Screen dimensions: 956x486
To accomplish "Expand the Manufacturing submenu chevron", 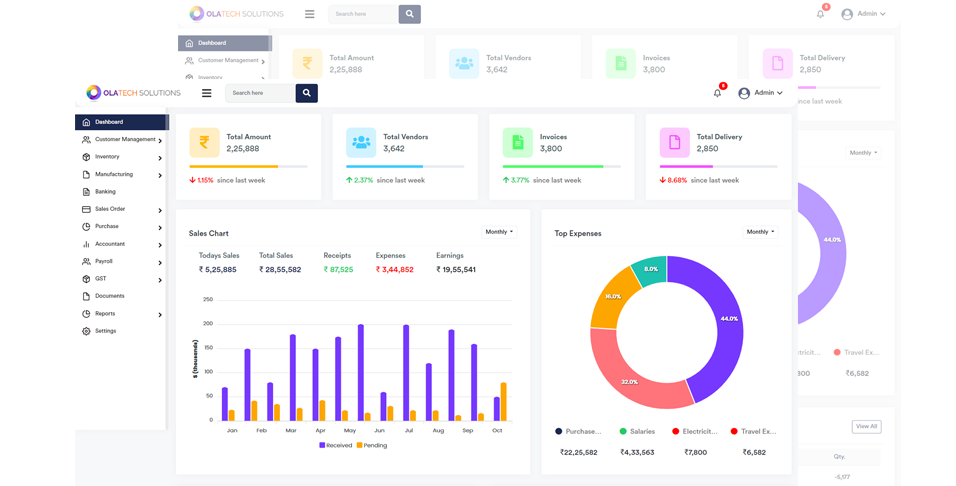I will 160,176.
